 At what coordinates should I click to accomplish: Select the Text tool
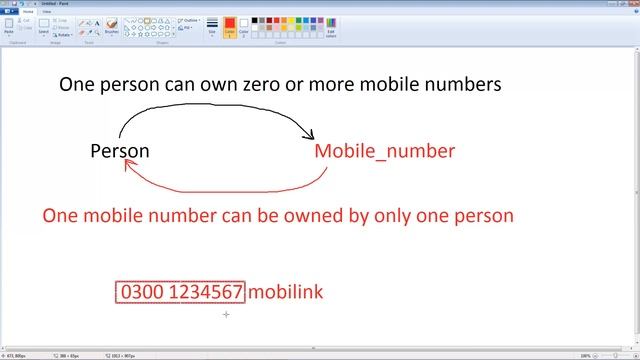pos(97,23)
